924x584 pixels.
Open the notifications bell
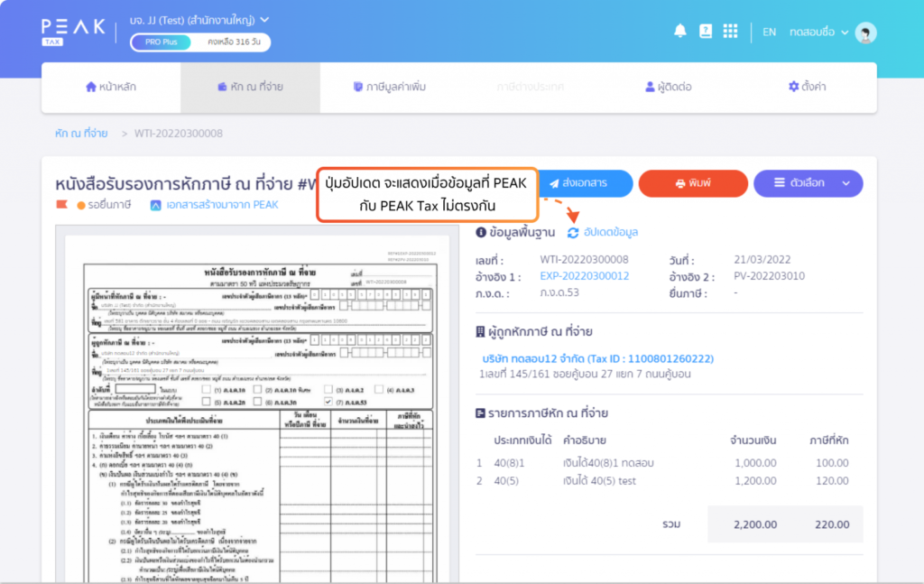coord(680,31)
